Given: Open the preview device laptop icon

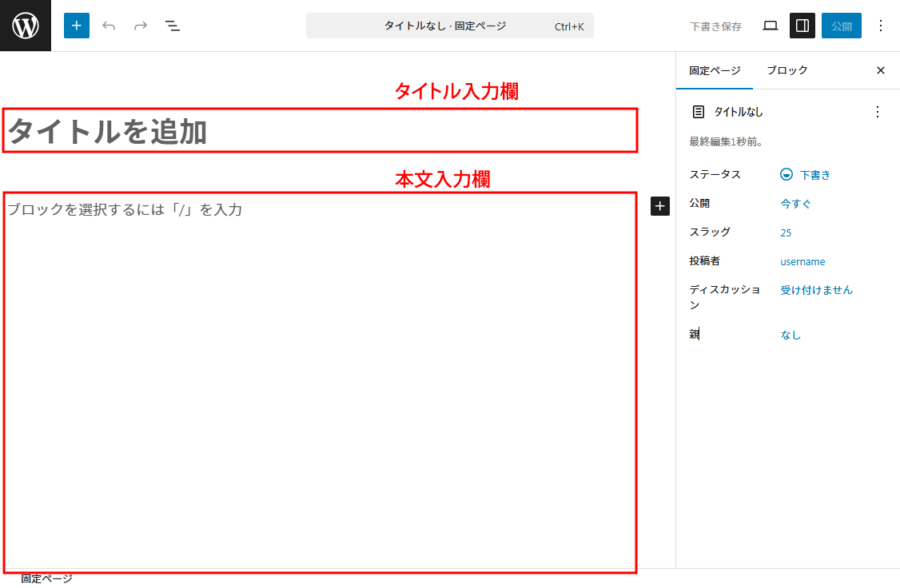Looking at the screenshot, I should pos(771,26).
